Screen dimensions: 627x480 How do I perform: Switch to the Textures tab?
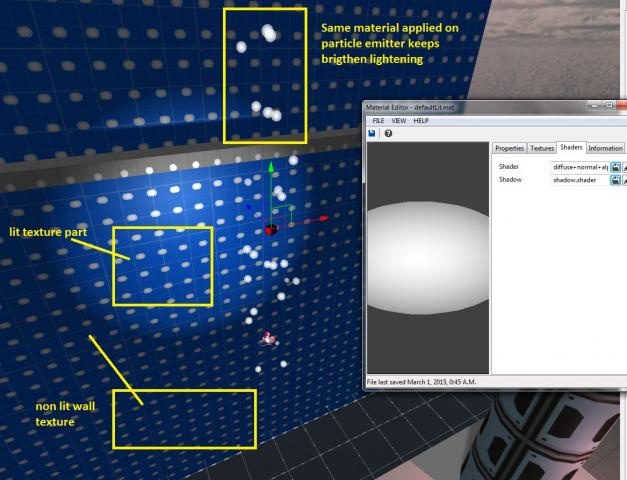click(x=541, y=148)
